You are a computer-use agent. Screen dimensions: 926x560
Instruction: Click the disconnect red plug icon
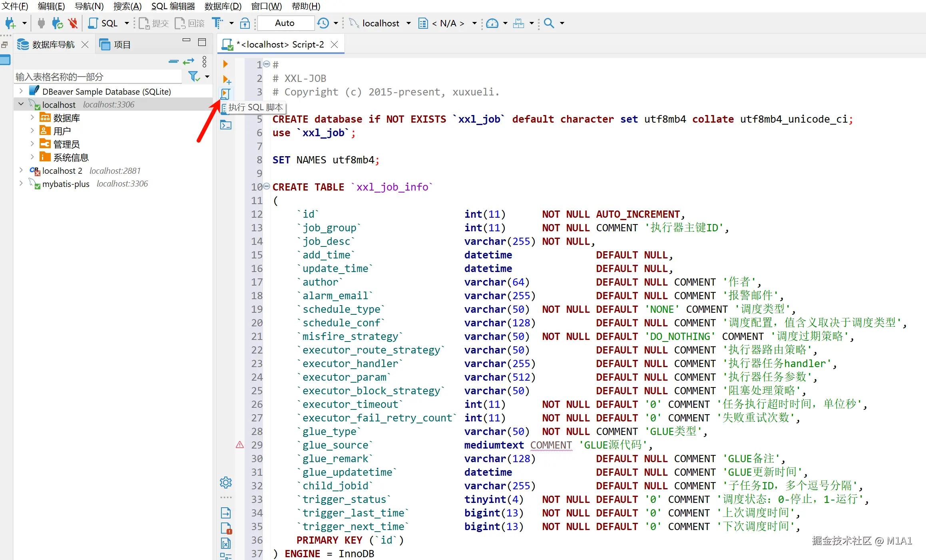[x=73, y=23]
